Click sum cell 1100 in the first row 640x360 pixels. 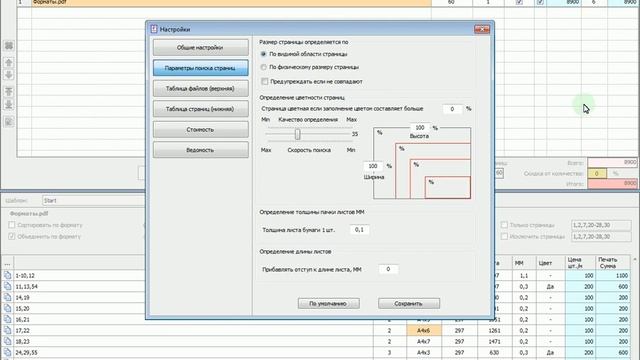(613, 276)
